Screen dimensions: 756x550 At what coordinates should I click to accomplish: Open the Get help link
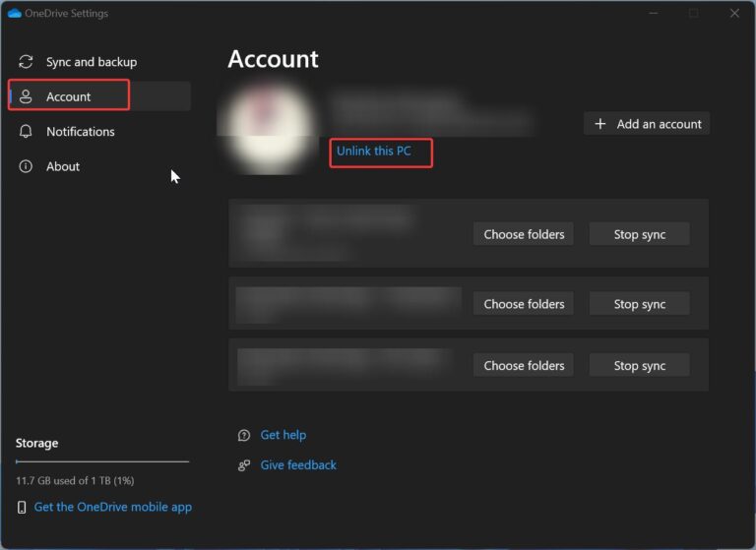tap(283, 435)
